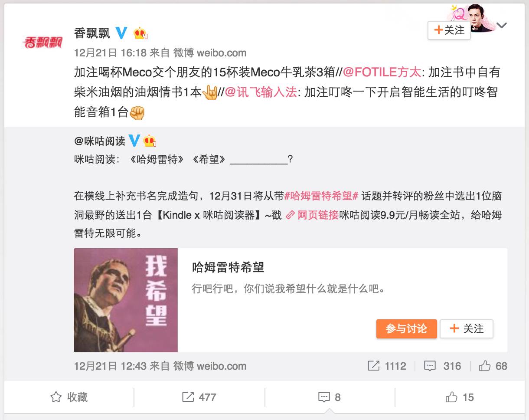Like this post showing 15 likes

(x=460, y=397)
